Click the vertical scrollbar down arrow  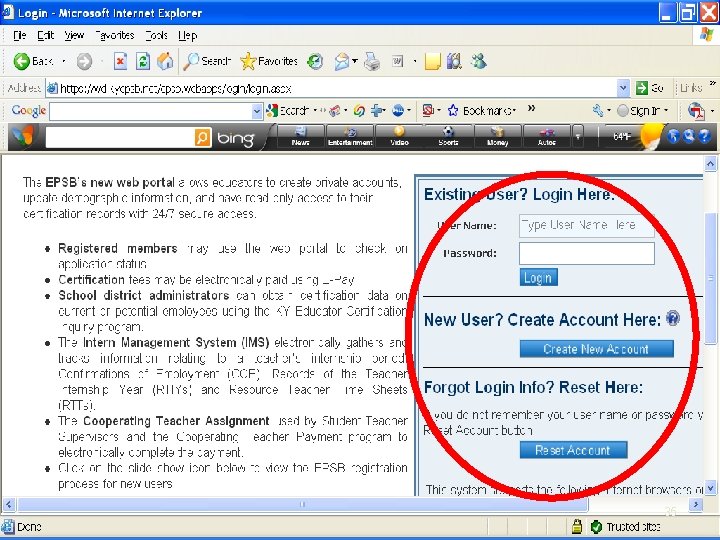coord(710,488)
